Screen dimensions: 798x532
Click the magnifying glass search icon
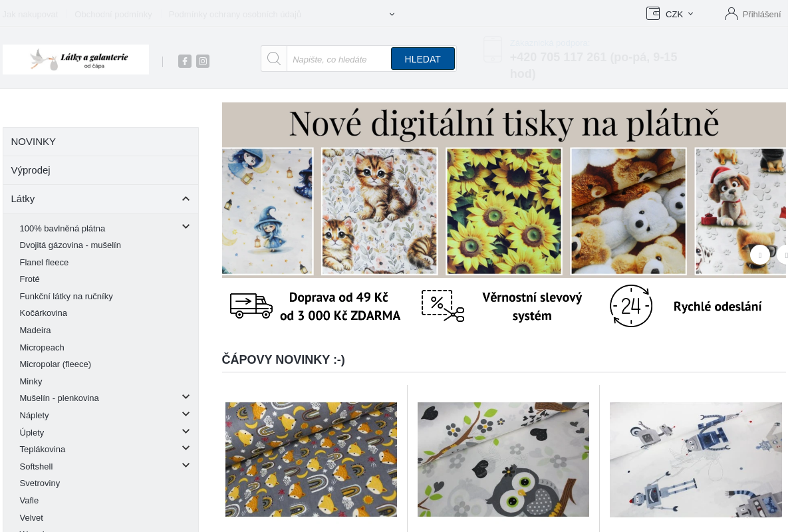(274, 59)
